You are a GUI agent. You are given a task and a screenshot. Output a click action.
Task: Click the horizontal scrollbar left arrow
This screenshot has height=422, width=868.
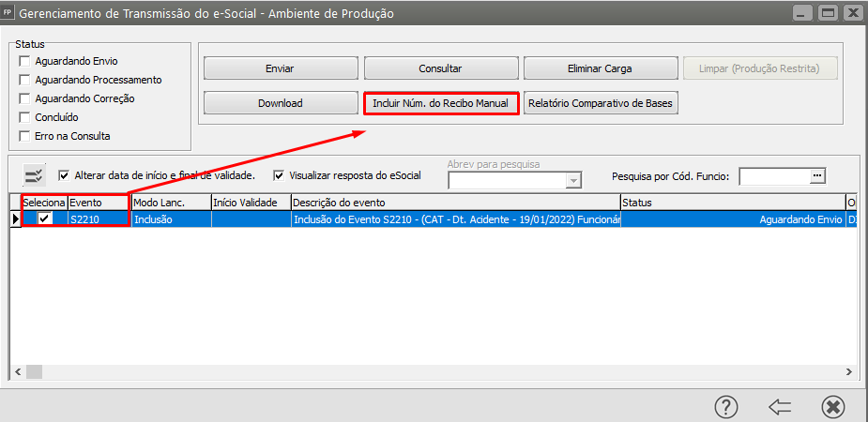pos(18,371)
